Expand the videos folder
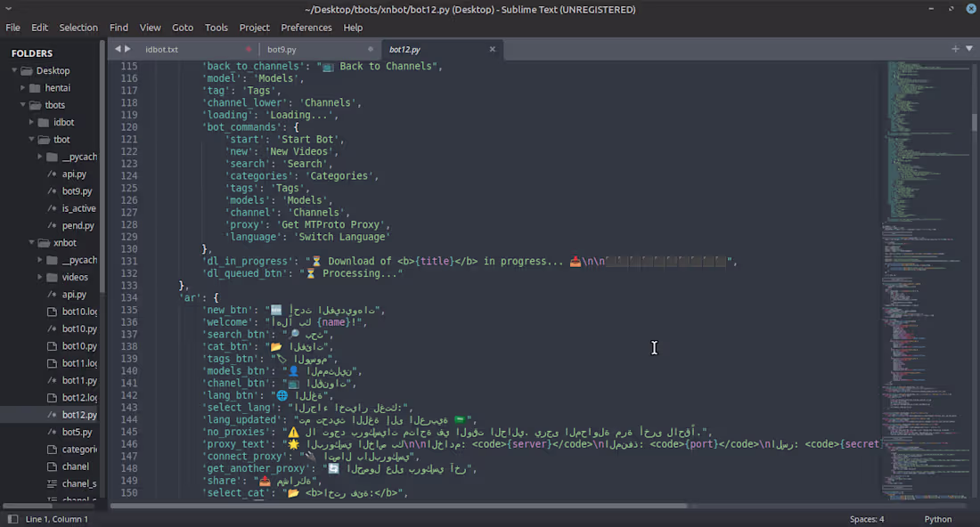The width and height of the screenshot is (980, 527). coord(40,277)
